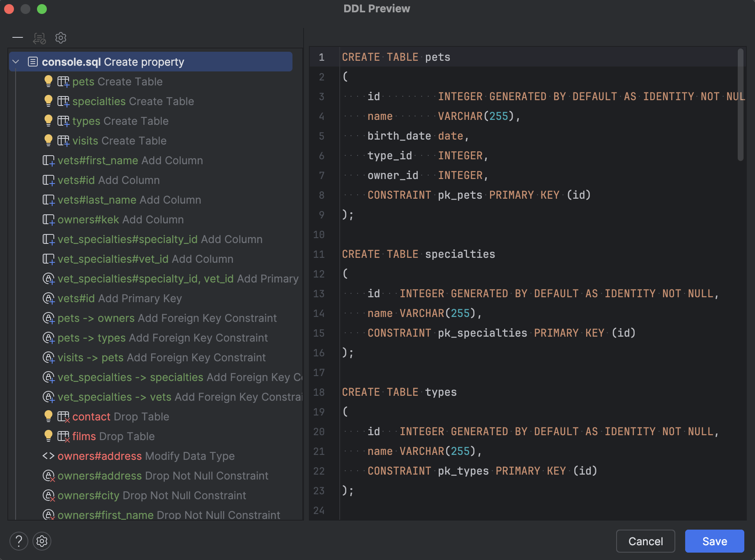The image size is (755, 560).
Task: Select the films Drop Table entry
Action: [x=113, y=436]
